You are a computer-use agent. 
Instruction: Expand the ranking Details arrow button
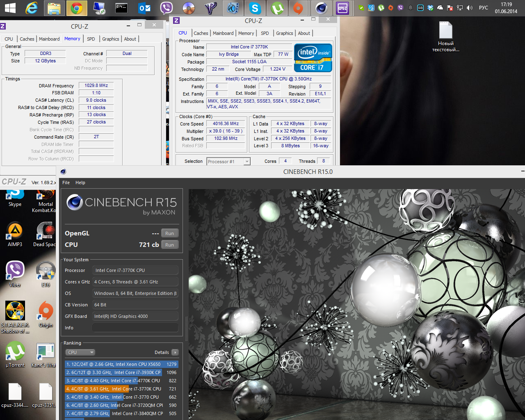click(x=175, y=352)
